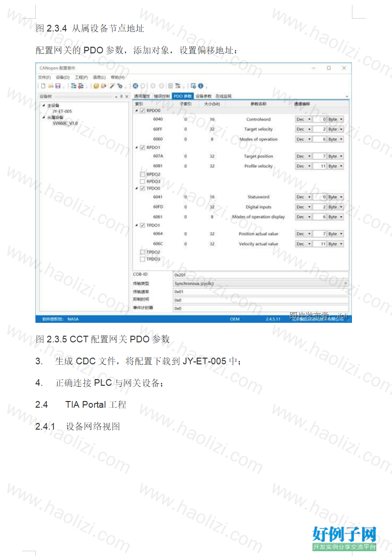Click the blue info toolbar icon
392x556 pixels.
201,86
